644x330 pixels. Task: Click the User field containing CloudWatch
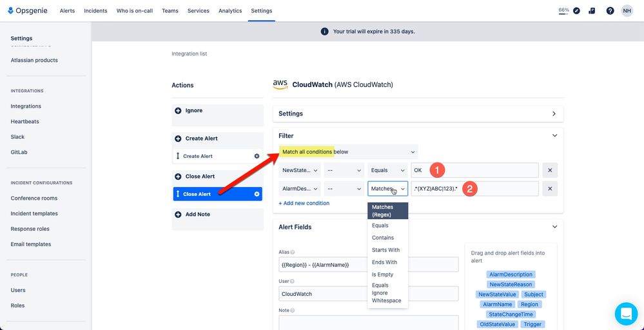368,294
